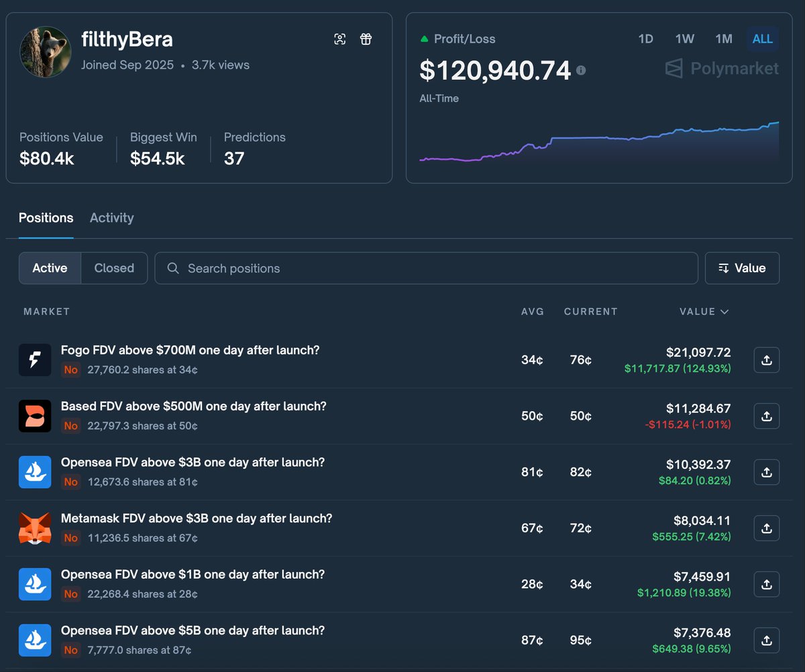Screen dimensions: 805x672
Task: Share the Opensea $3B position
Action: click(x=767, y=472)
